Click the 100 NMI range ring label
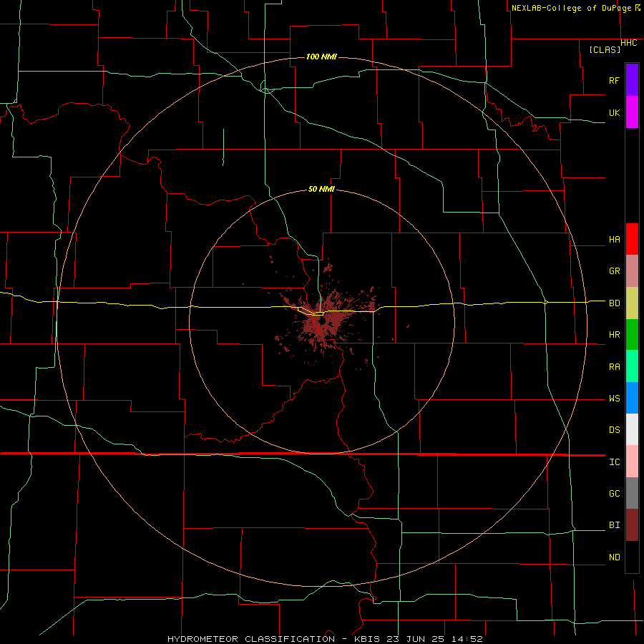Screen dimensions: 644x644 tap(321, 57)
